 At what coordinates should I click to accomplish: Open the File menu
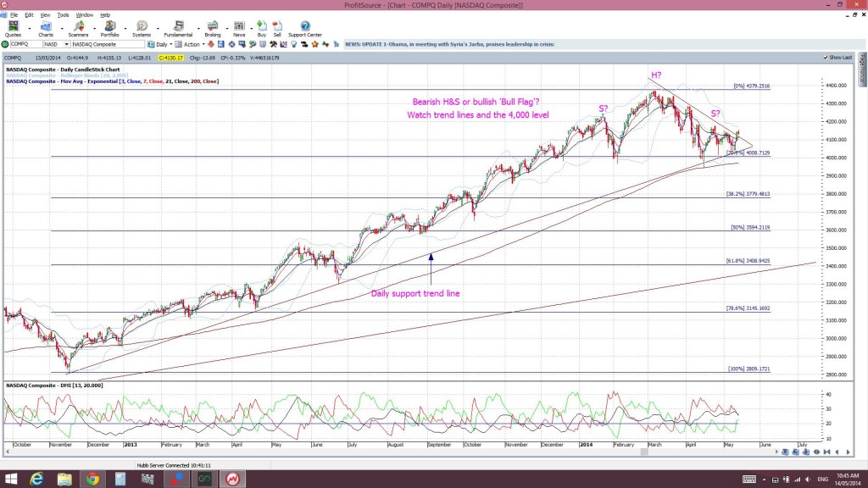pyautogui.click(x=14, y=15)
